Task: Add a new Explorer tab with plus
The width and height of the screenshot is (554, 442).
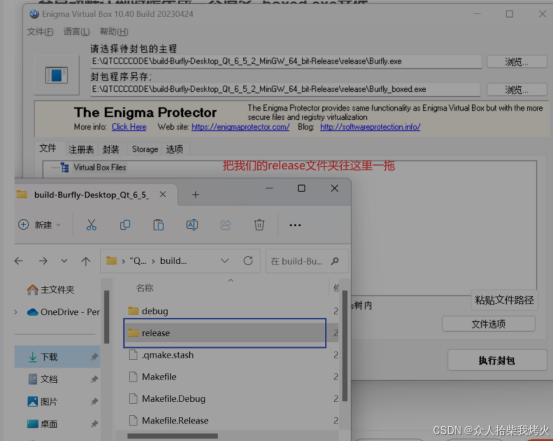Action: (195, 195)
